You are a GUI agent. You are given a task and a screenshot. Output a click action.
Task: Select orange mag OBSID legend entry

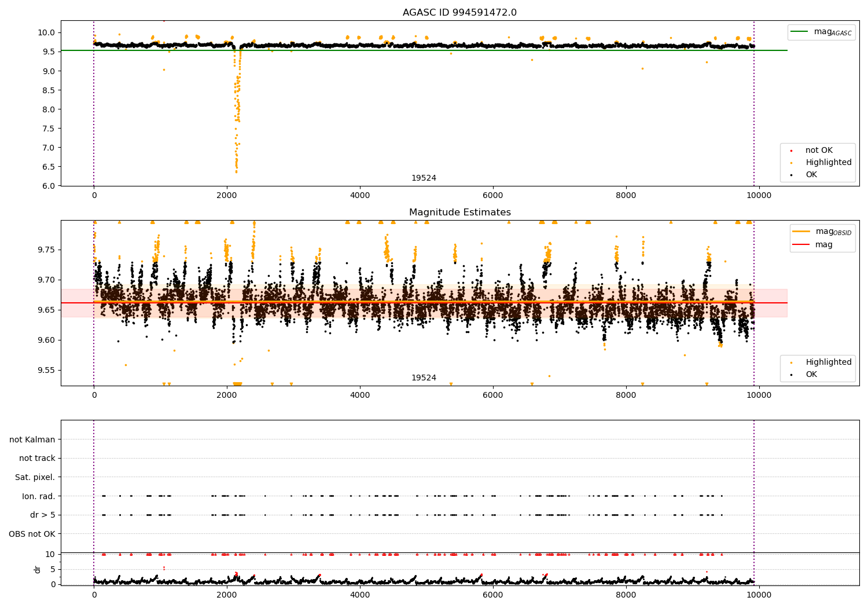point(801,232)
